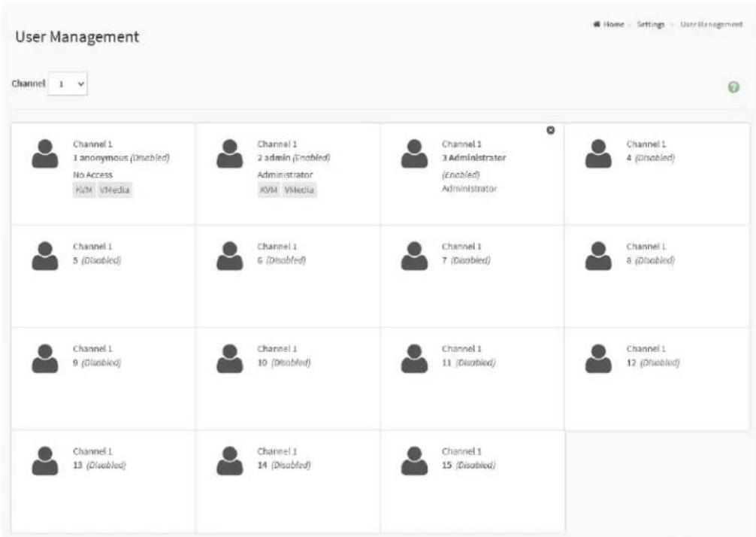Click the '14 (Disabled)' user entry text
Viewport: 756px width, 537px height.
click(284, 466)
